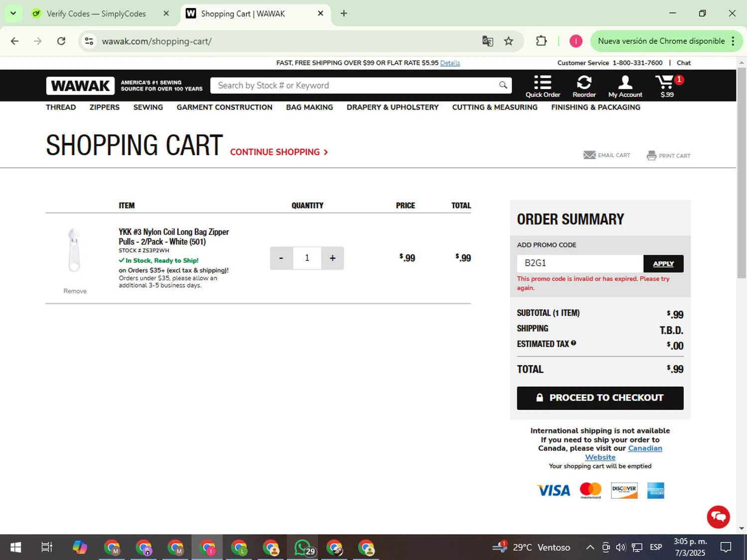Click the estimated tax info icon

[x=574, y=343]
